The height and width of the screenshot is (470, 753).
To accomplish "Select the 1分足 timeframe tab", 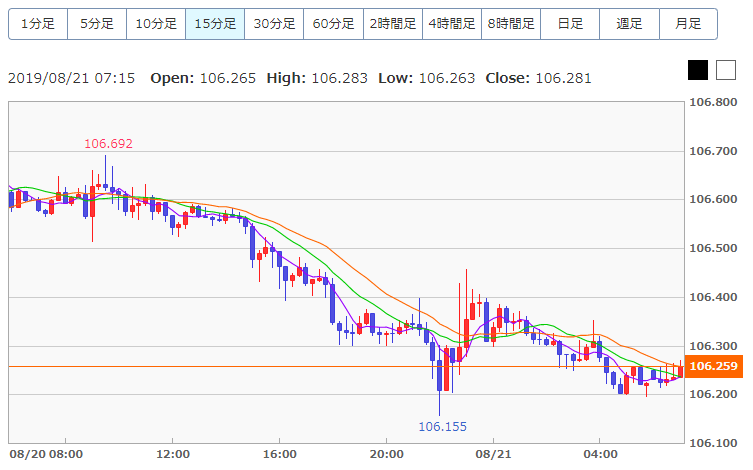I will pos(38,24).
